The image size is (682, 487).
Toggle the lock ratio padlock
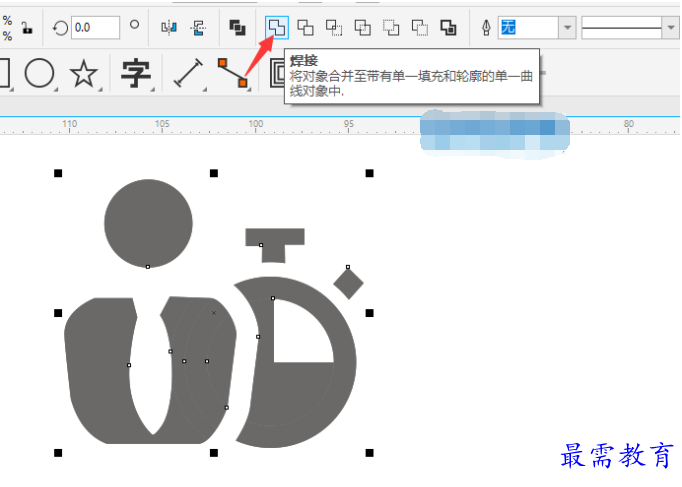(27, 28)
